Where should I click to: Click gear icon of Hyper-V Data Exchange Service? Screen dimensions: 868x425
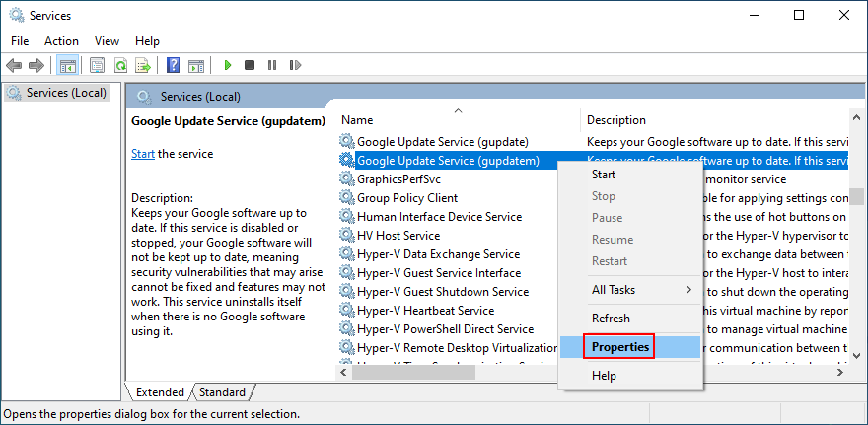pyautogui.click(x=346, y=254)
